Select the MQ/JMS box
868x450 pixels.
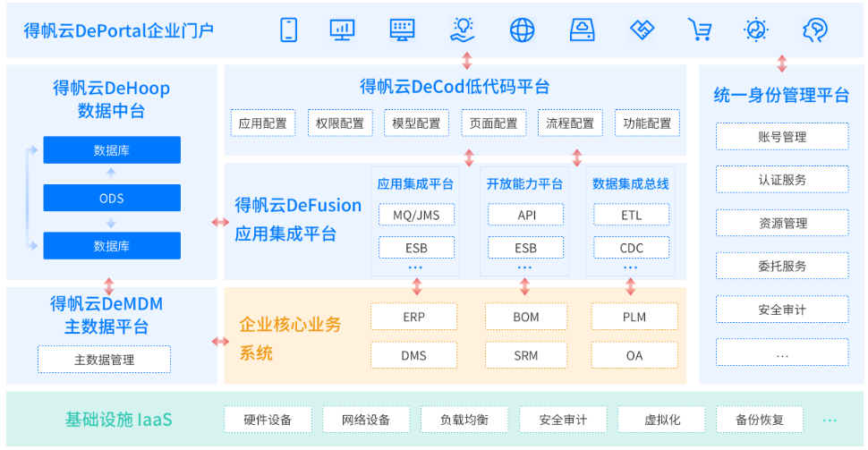tap(416, 215)
